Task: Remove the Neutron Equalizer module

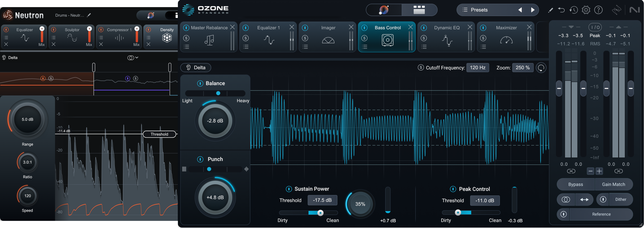Action: (6, 44)
